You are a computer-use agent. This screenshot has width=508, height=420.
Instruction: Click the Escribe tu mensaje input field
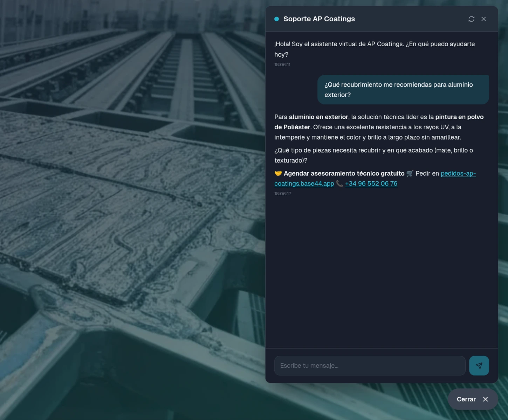(x=370, y=365)
